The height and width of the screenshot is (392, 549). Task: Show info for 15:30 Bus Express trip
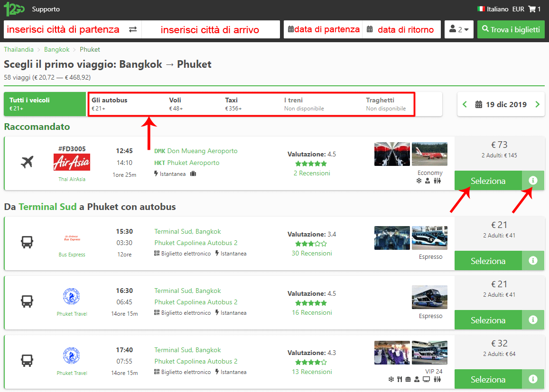(x=533, y=261)
